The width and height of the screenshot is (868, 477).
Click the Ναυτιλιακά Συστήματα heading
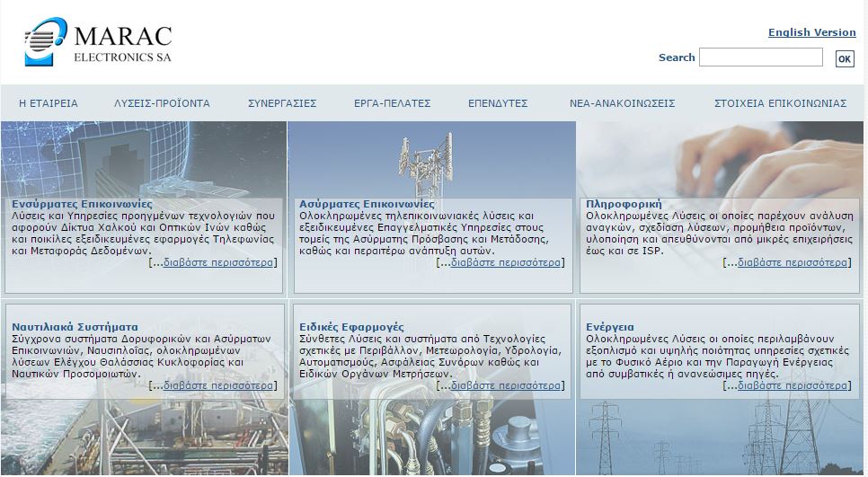click(75, 327)
